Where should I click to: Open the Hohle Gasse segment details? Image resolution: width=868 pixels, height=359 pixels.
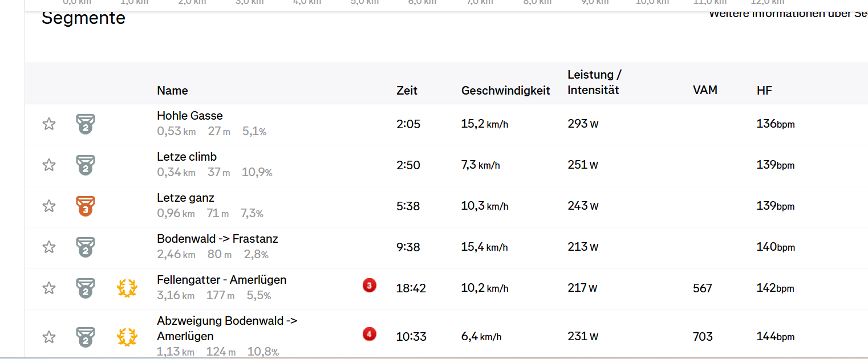pyautogui.click(x=190, y=116)
